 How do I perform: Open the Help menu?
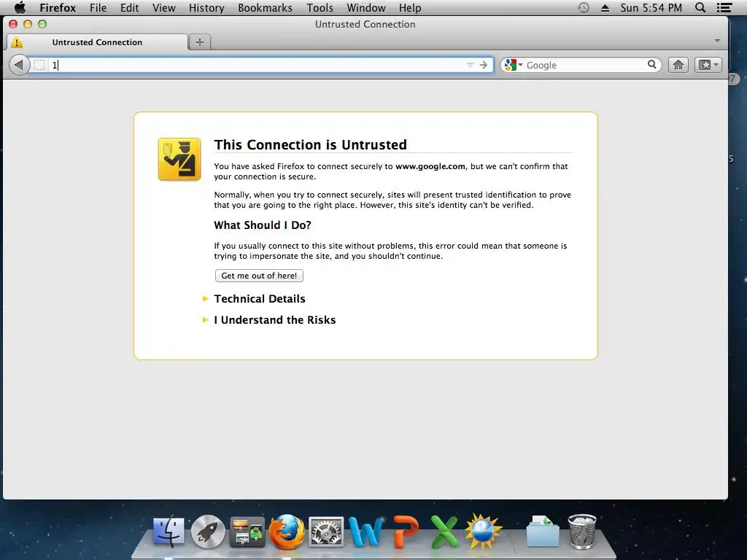[410, 7]
